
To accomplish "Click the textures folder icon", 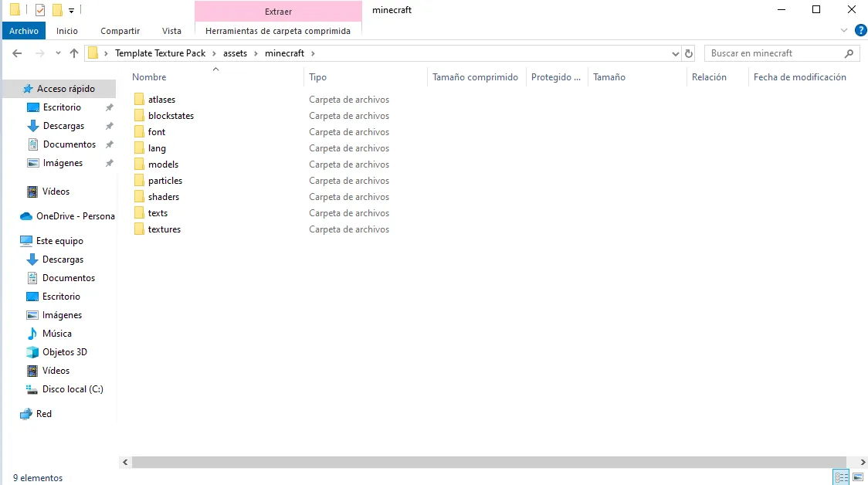I will coord(139,229).
